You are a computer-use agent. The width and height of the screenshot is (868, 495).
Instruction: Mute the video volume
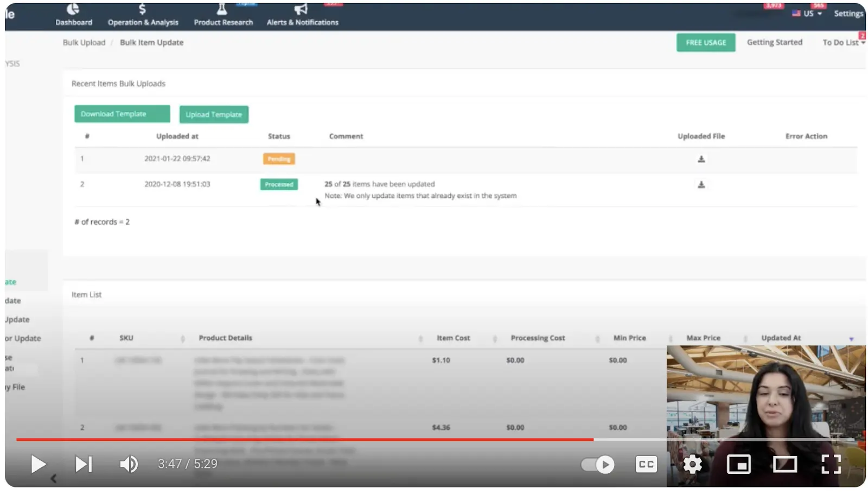tap(129, 465)
